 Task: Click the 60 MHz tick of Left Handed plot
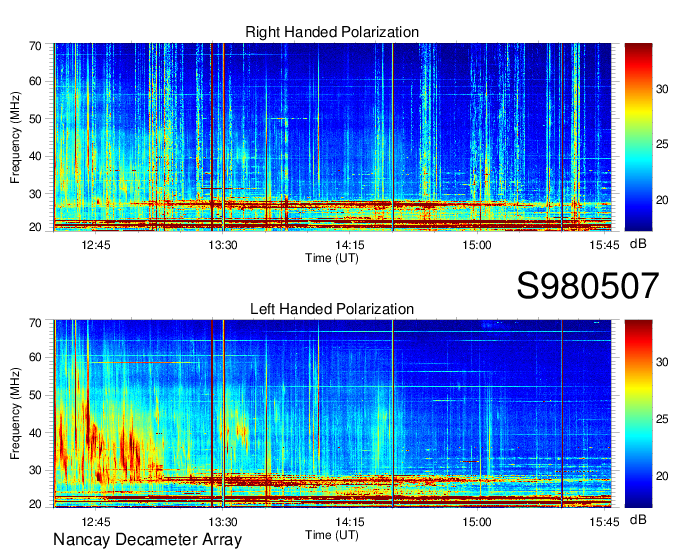pos(35,357)
